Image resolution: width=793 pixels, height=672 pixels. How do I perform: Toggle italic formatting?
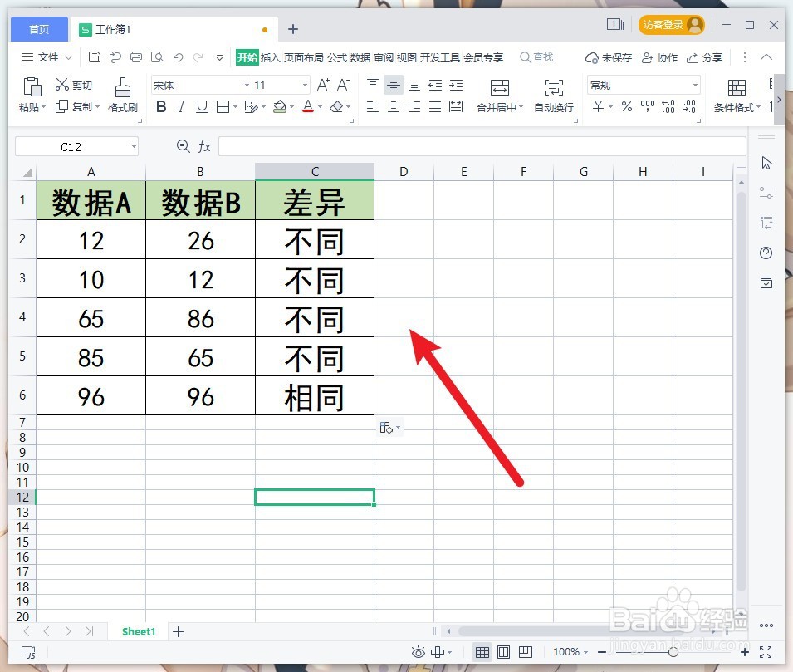click(x=180, y=106)
